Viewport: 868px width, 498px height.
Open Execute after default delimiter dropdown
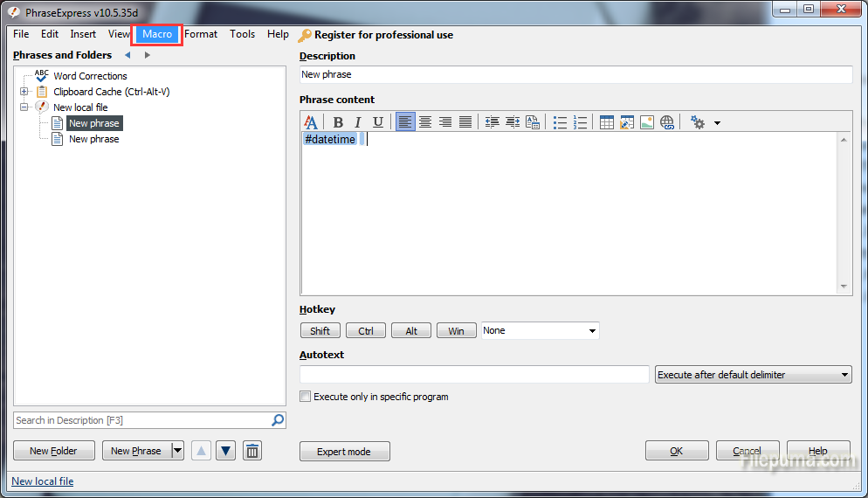(753, 375)
